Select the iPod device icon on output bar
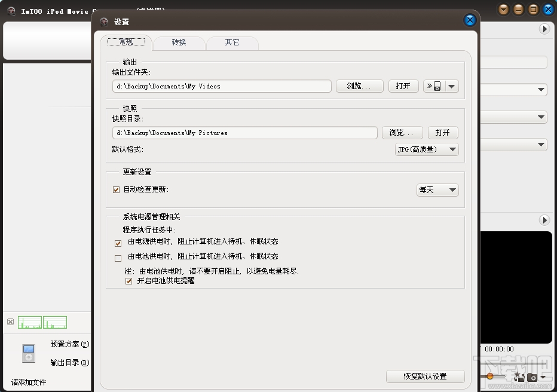Viewport: 557px width, 392px height. tap(437, 85)
